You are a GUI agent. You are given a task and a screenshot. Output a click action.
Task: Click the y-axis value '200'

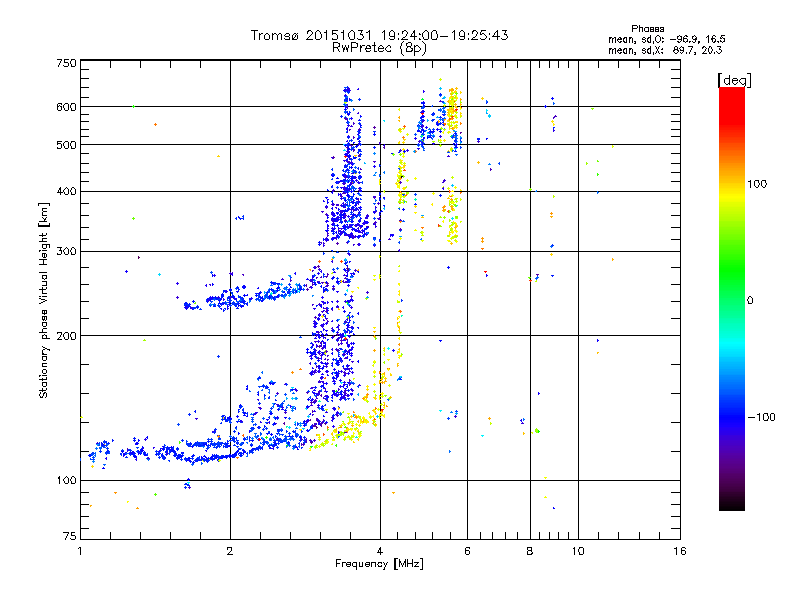pyautogui.click(x=67, y=336)
